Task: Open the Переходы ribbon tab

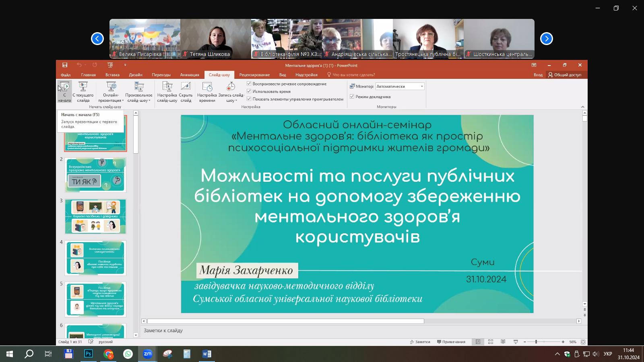Action: [161, 75]
